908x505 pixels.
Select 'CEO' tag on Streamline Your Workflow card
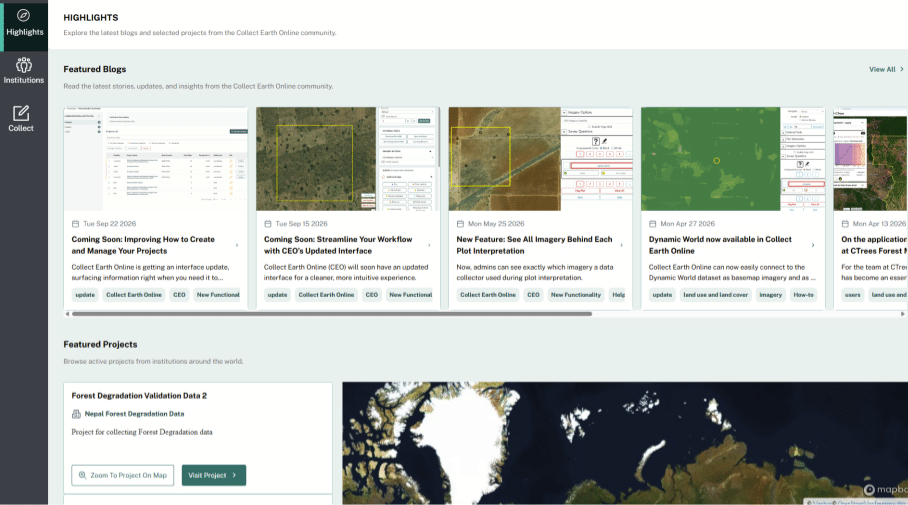tap(372, 295)
